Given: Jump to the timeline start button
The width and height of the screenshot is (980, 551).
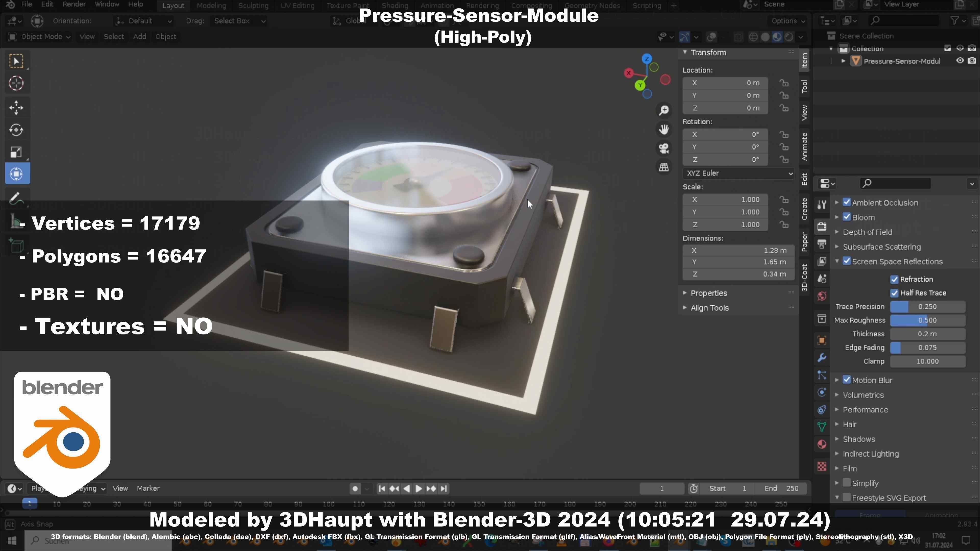Looking at the screenshot, I should coord(382,489).
